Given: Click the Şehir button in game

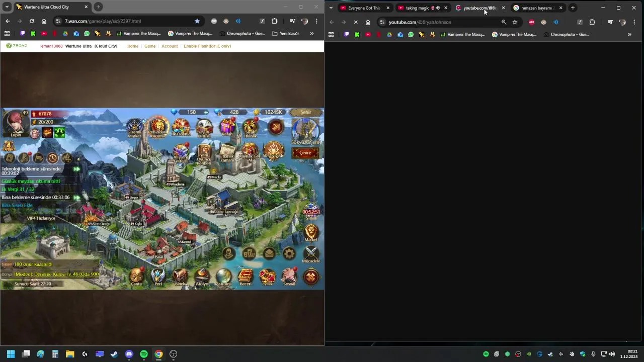Looking at the screenshot, I should pyautogui.click(x=305, y=112).
